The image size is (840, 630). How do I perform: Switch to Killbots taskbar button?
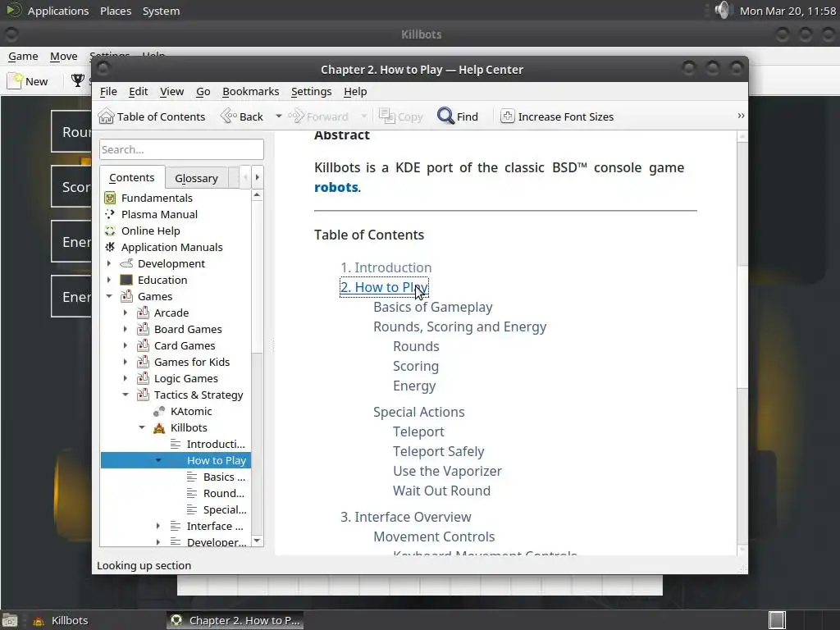pos(70,620)
